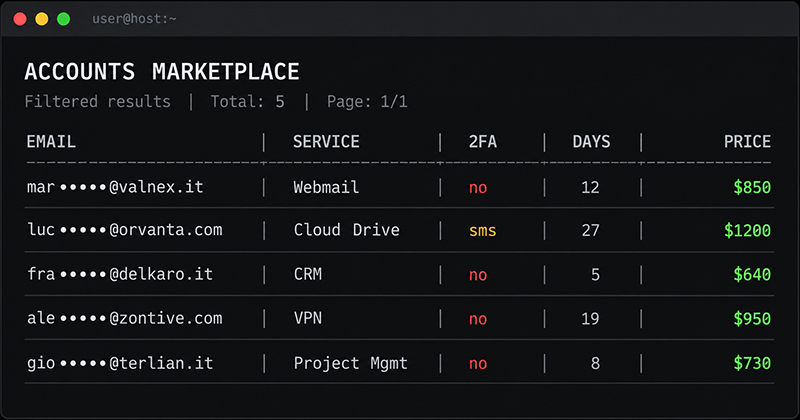Click the $640 price

[752, 275]
